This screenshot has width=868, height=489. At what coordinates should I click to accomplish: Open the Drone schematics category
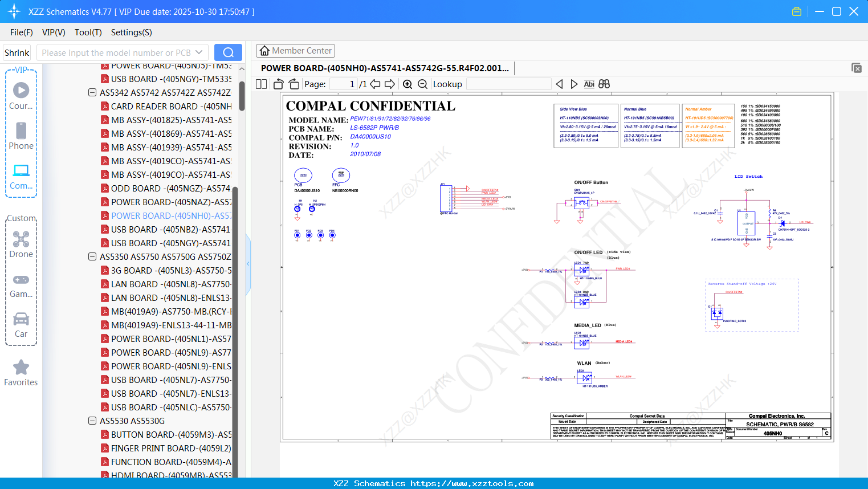[21, 244]
